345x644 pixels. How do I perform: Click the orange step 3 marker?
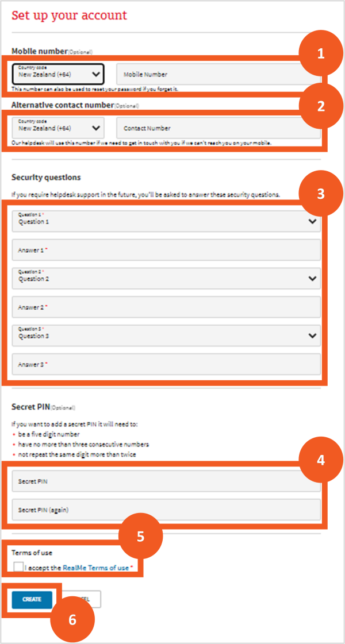click(321, 194)
